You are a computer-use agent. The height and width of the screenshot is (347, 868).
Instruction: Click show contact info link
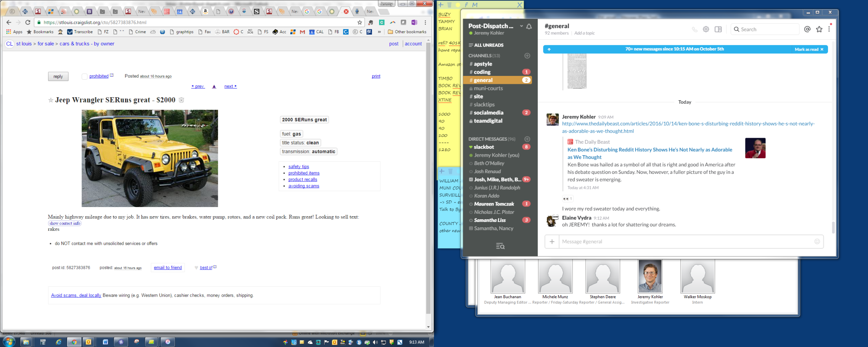pos(65,223)
